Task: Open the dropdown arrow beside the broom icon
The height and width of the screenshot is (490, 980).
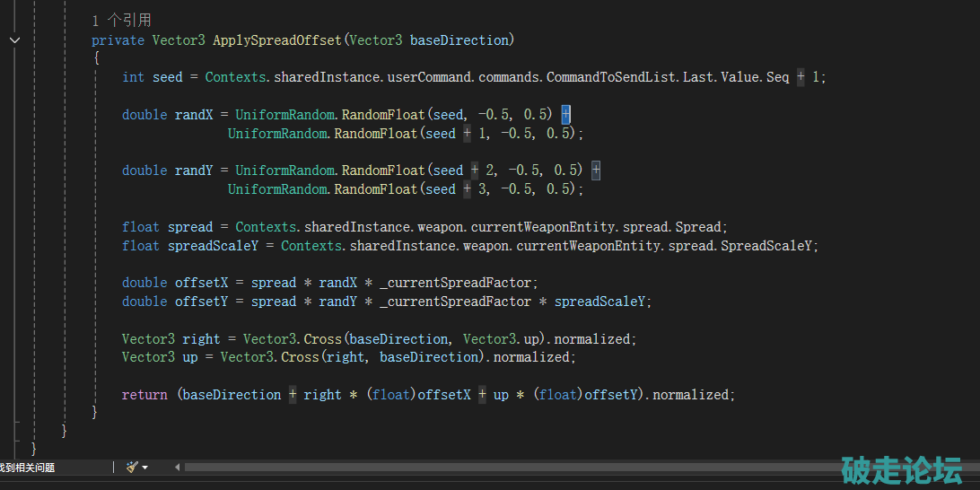Action: [145, 467]
